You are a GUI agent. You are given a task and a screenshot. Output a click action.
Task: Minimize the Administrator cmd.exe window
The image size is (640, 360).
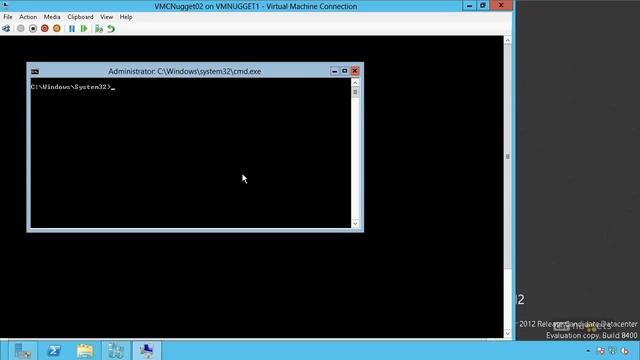[335, 71]
